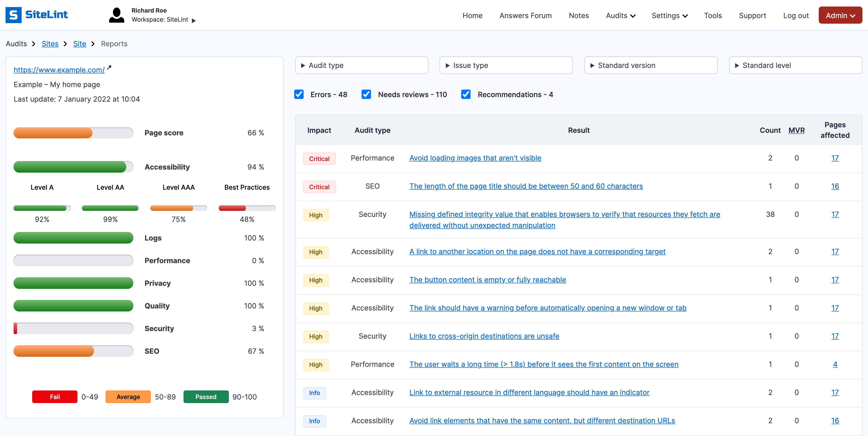868x436 pixels.
Task: Go to Tools in the navigation
Action: (x=713, y=16)
